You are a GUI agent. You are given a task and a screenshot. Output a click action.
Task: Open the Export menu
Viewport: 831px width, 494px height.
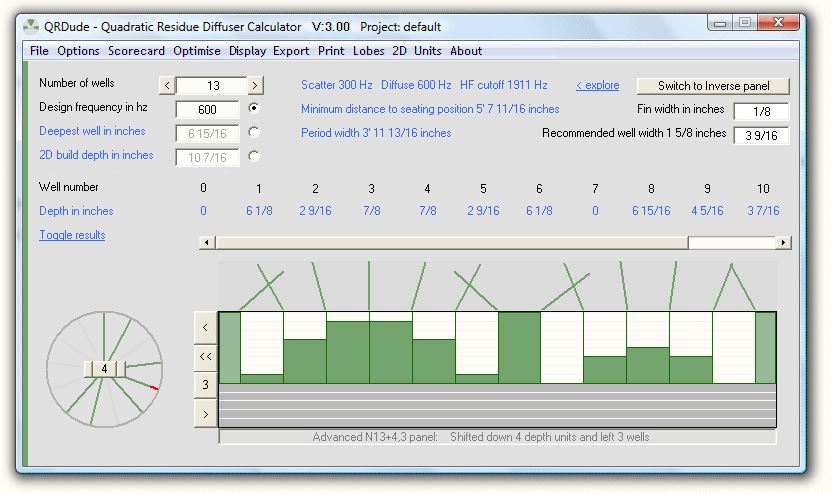(291, 51)
